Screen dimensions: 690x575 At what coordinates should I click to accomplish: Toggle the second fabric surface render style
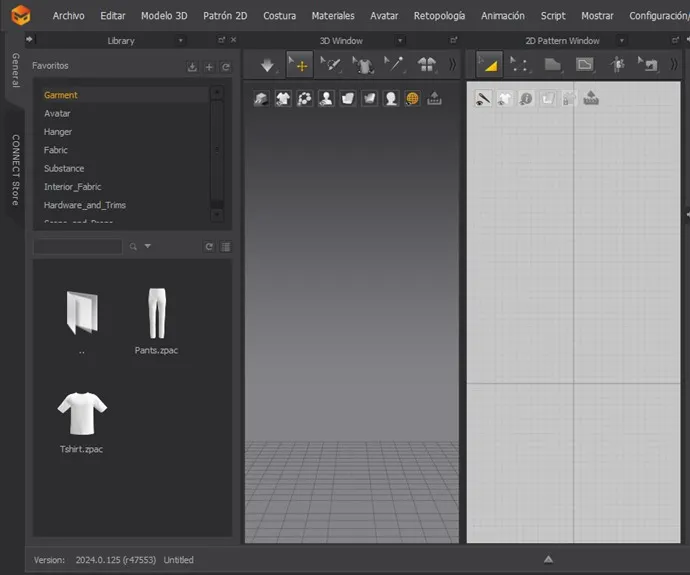[369, 99]
